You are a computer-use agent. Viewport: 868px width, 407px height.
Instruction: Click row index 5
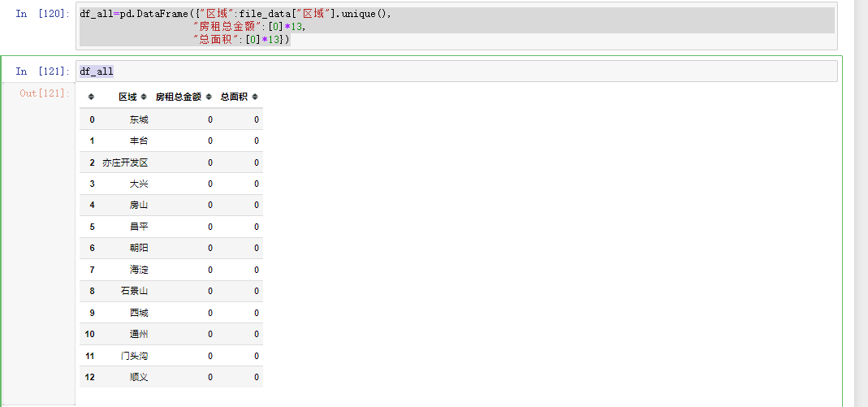point(92,227)
